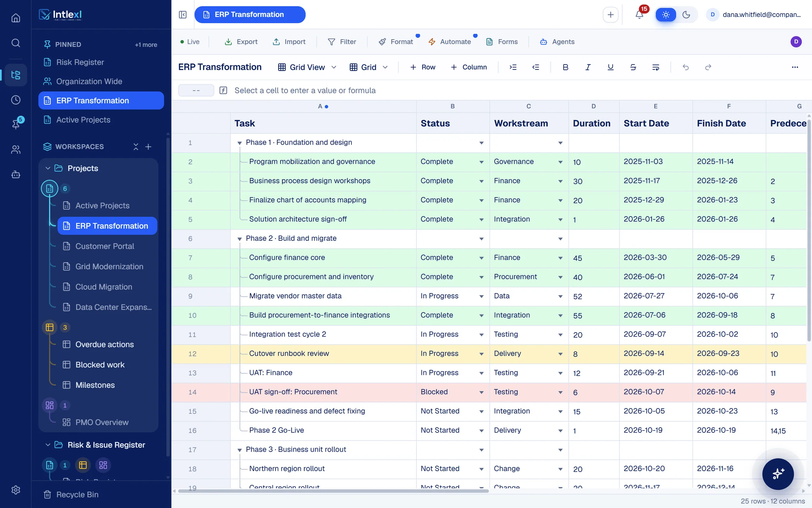Open the Automate menu
Image resolution: width=812 pixels, height=508 pixels.
[x=450, y=42]
